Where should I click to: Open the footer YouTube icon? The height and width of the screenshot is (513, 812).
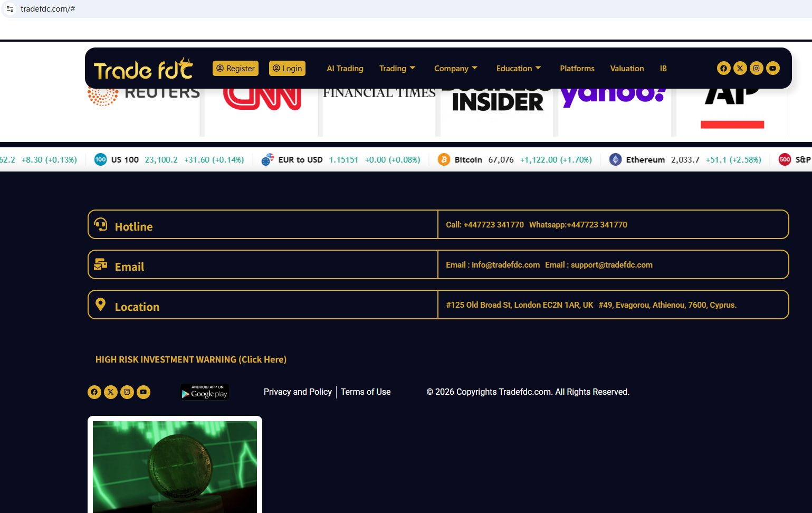144,392
